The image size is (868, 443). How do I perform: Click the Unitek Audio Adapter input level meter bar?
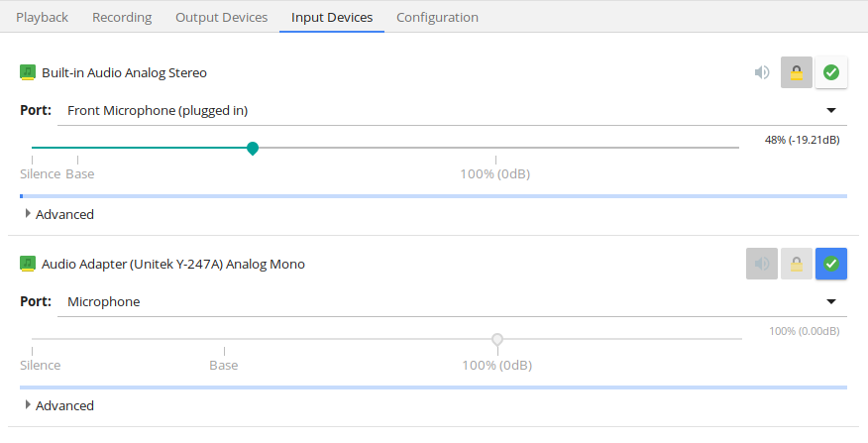click(x=433, y=388)
